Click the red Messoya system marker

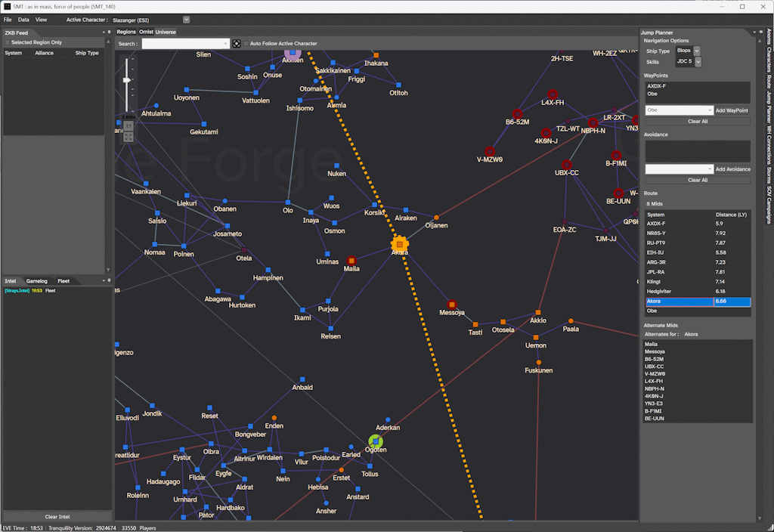452,305
